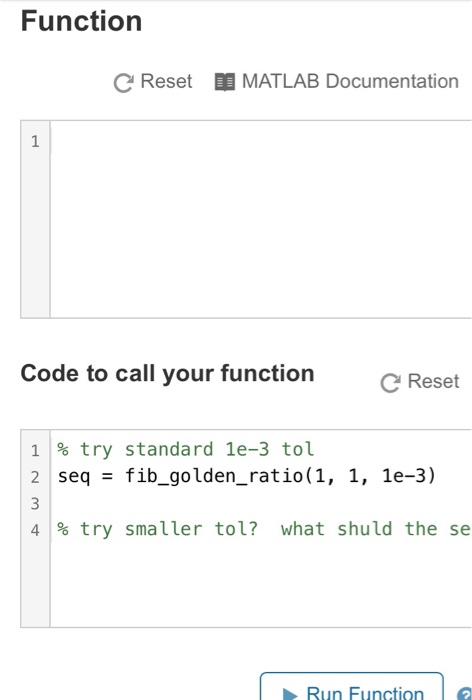Click the "% try standard 1e-3 tol" comment line
This screenshot has width=472, height=700.
(x=185, y=450)
